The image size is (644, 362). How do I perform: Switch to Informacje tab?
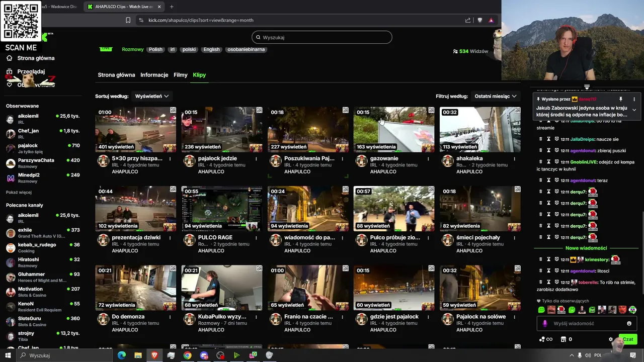(x=154, y=75)
